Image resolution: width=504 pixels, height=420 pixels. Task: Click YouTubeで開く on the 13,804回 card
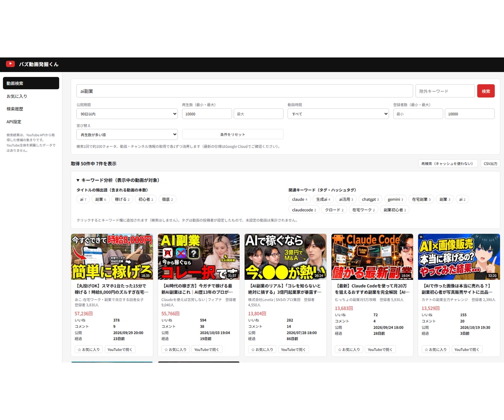[x=293, y=349]
